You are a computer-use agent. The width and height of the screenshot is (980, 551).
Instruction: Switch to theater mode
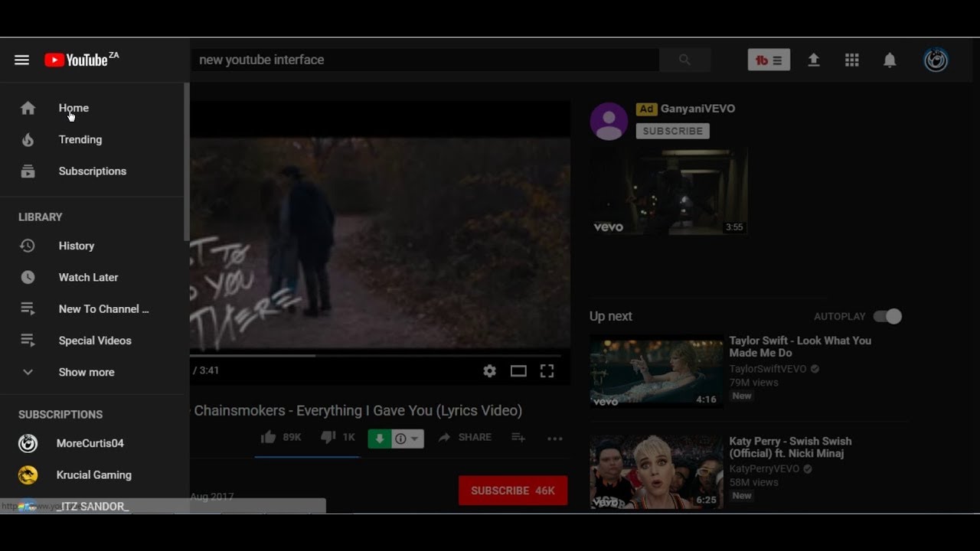tap(518, 371)
